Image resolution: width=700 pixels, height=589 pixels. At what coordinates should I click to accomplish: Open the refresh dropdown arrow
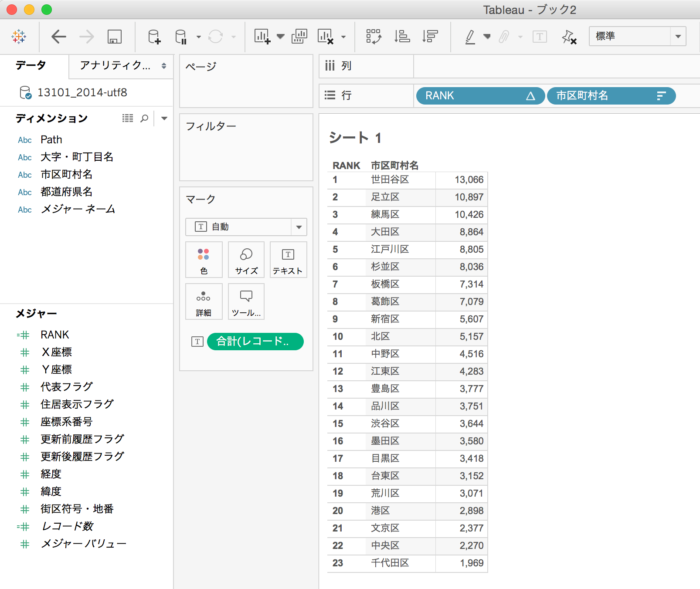coord(234,37)
